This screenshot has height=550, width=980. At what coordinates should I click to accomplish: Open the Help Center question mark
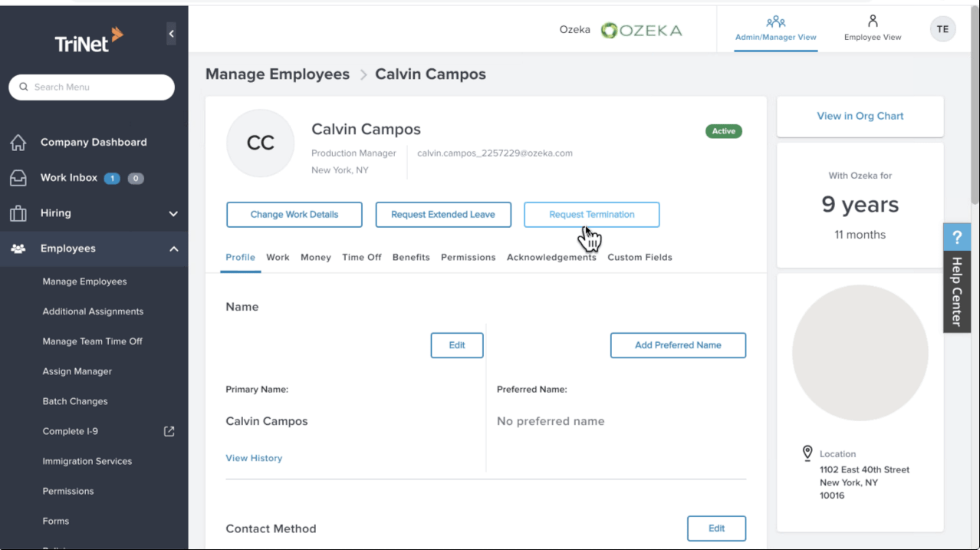point(956,237)
